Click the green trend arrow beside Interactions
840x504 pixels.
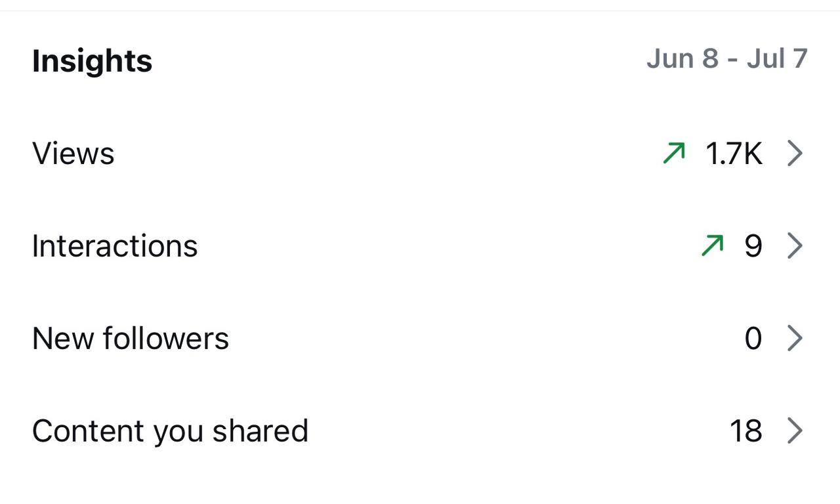click(x=713, y=246)
